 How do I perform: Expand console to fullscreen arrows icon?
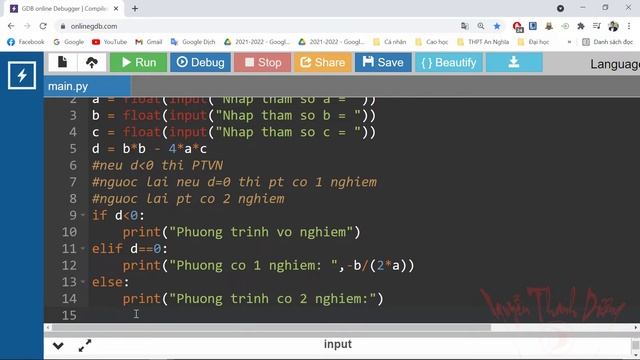(x=85, y=346)
